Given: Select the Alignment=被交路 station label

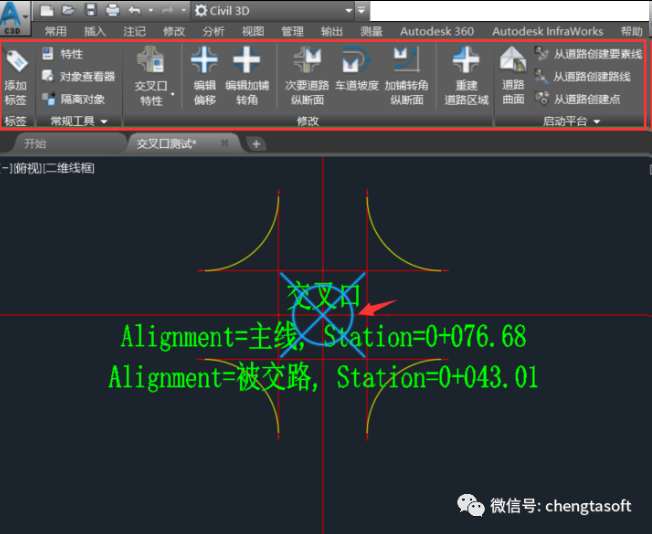Looking at the screenshot, I should pyautogui.click(x=323, y=377).
